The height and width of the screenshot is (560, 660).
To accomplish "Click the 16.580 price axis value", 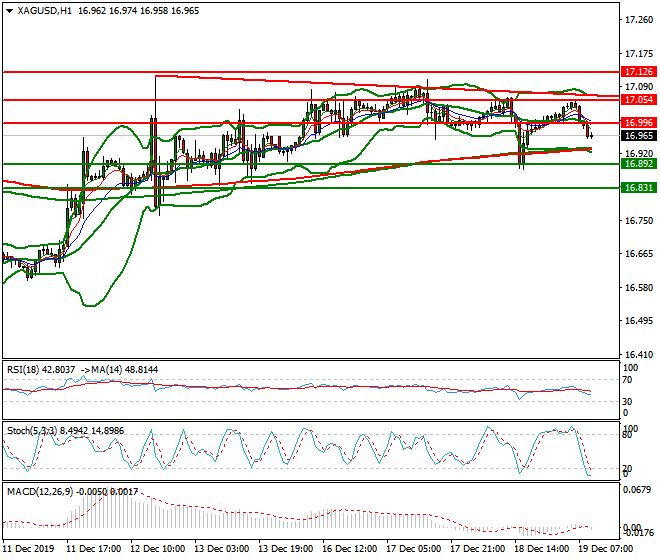I will 639,288.
